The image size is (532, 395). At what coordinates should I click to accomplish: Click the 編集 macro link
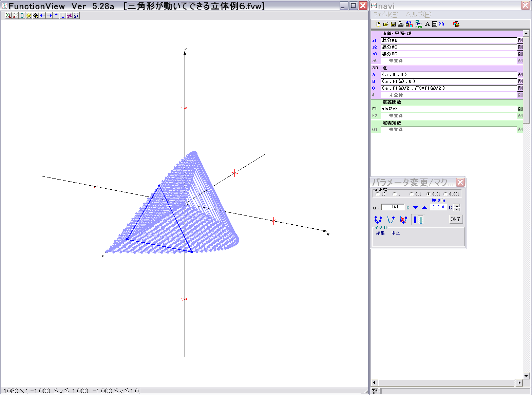point(380,233)
